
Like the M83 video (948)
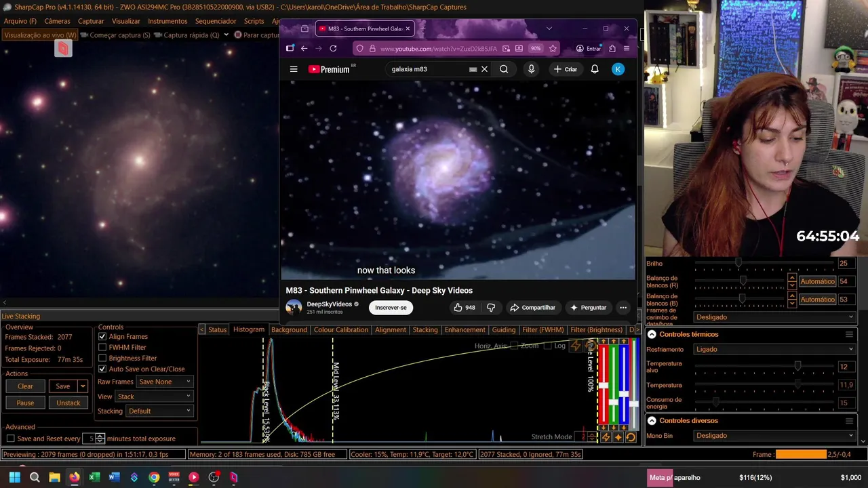tap(465, 308)
